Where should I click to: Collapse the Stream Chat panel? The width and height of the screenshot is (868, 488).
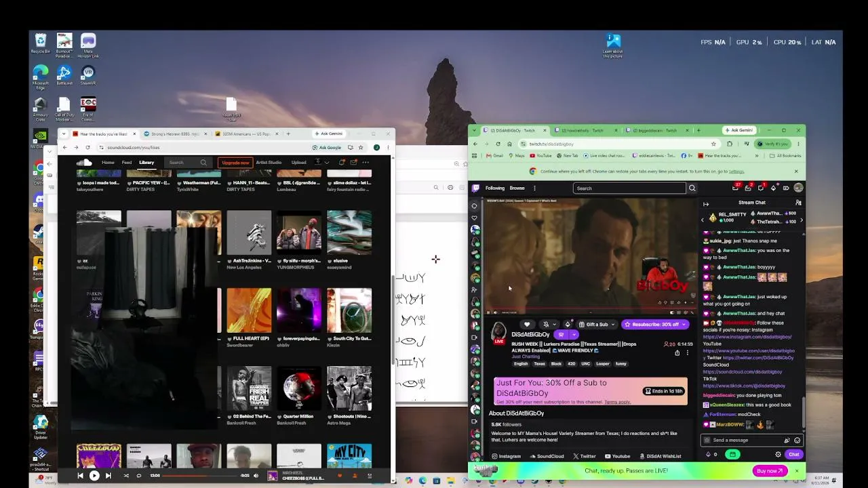[706, 204]
